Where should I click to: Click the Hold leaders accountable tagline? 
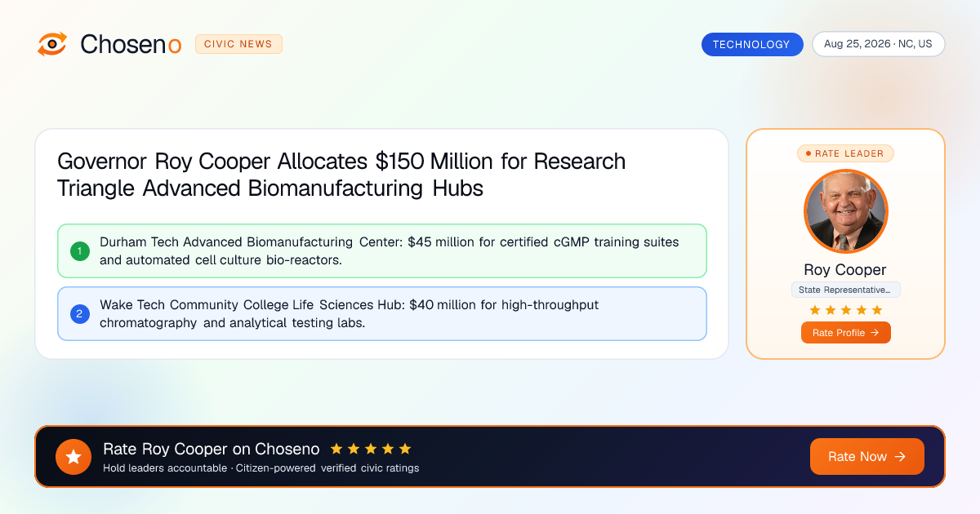[x=261, y=468]
